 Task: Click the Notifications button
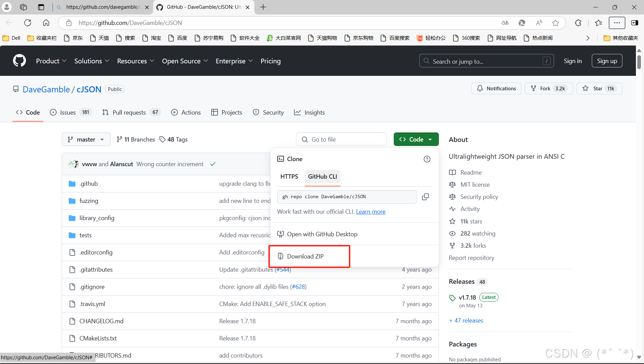496,89
